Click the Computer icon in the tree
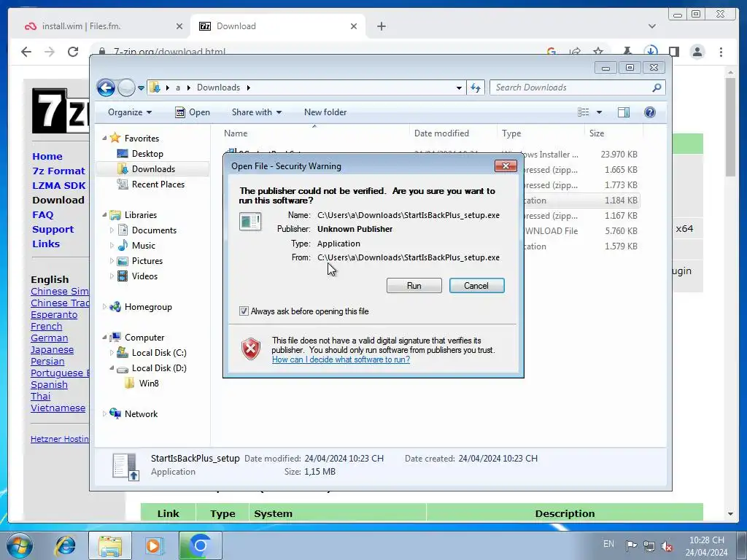The height and width of the screenshot is (560, 747). tap(115, 338)
